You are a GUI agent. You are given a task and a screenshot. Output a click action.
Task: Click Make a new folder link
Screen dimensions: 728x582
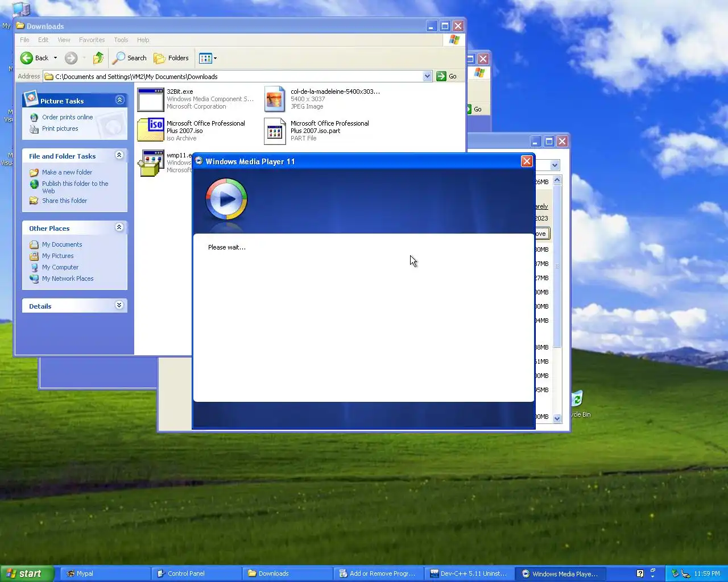pos(67,172)
